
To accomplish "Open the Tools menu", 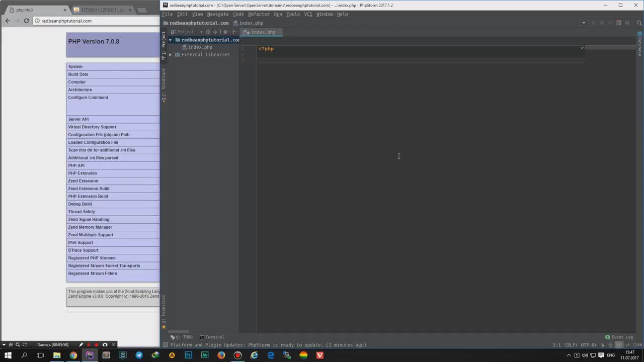I will point(293,14).
